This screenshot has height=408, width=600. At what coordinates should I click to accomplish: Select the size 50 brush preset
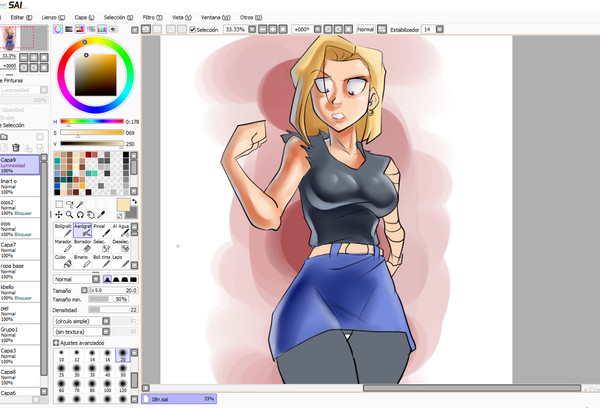123,371
